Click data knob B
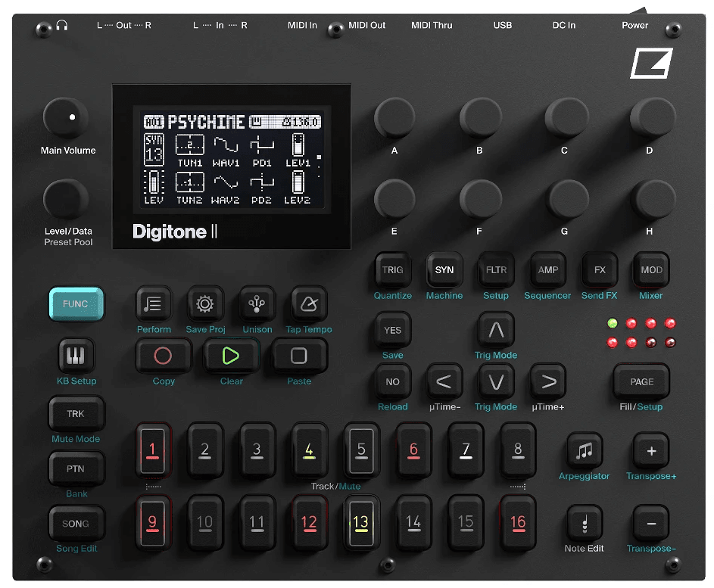Viewport: 714px width, 588px height. click(480, 118)
